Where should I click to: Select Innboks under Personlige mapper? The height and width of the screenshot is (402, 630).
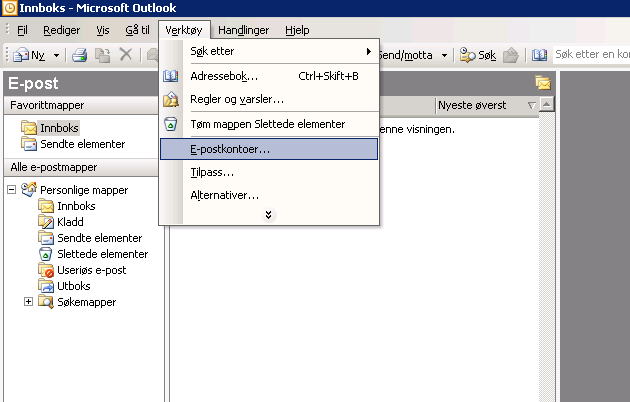76,206
